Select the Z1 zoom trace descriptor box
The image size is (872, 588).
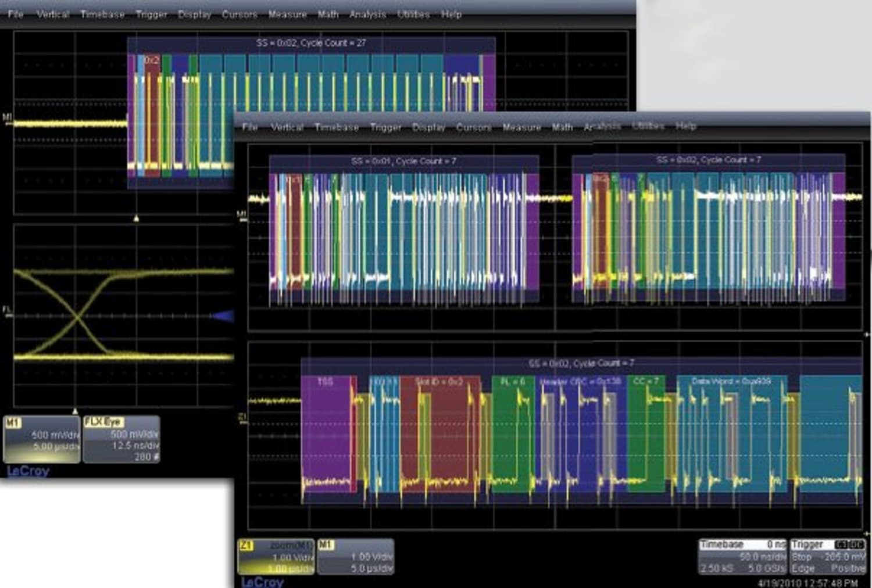pos(276,555)
